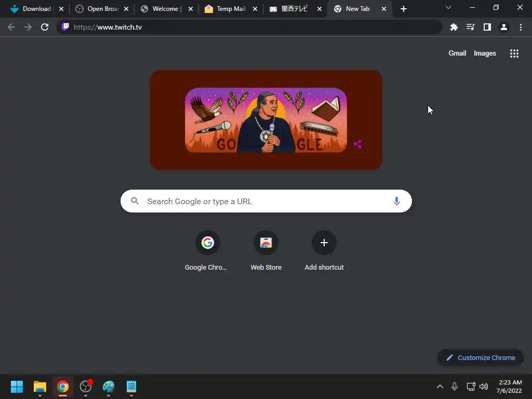The image size is (532, 399).
Task: Close the Download tab
Action: tap(61, 9)
